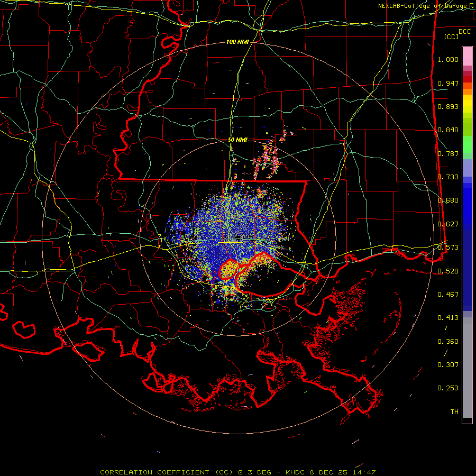Image resolution: width=476 pixels, height=476 pixels.
Task: Click the TH threshold label on the scale
Action: pyautogui.click(x=454, y=412)
